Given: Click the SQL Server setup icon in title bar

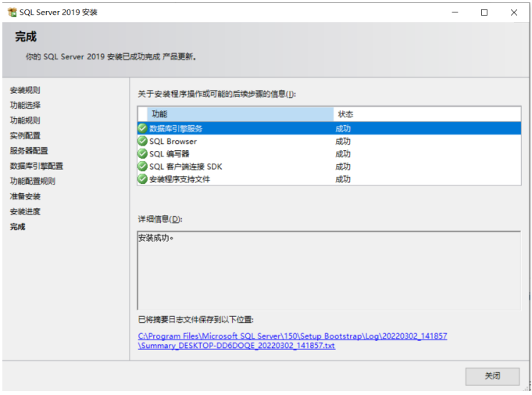Looking at the screenshot, I should click(12, 13).
